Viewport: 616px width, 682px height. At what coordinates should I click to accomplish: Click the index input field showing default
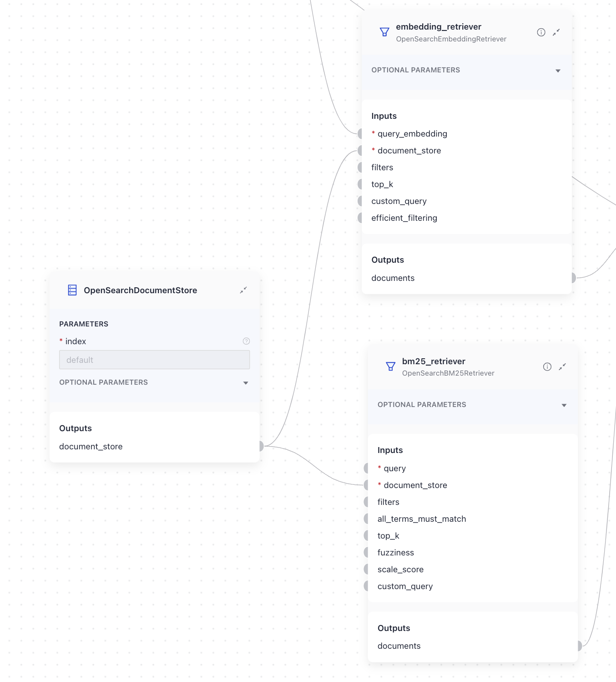pyautogui.click(x=154, y=360)
